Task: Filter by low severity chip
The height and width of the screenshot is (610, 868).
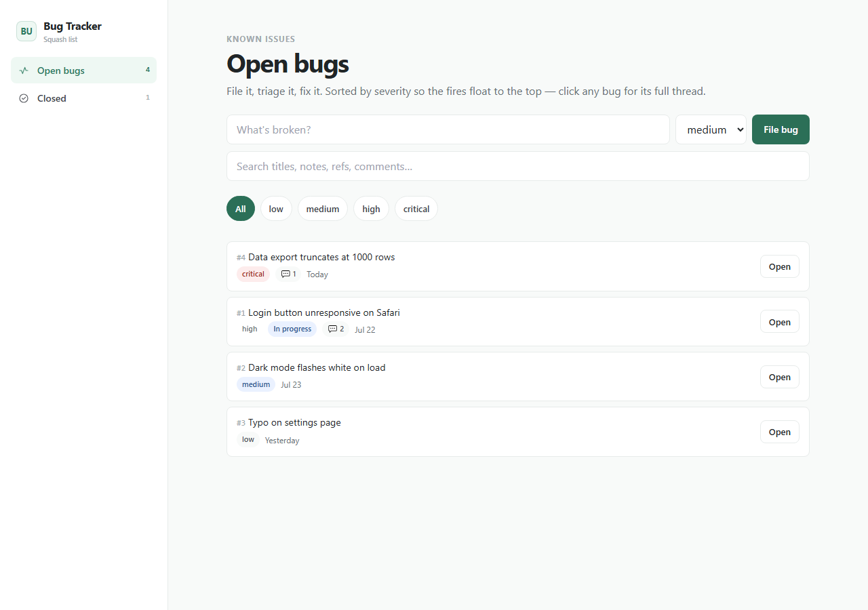Action: click(276, 209)
